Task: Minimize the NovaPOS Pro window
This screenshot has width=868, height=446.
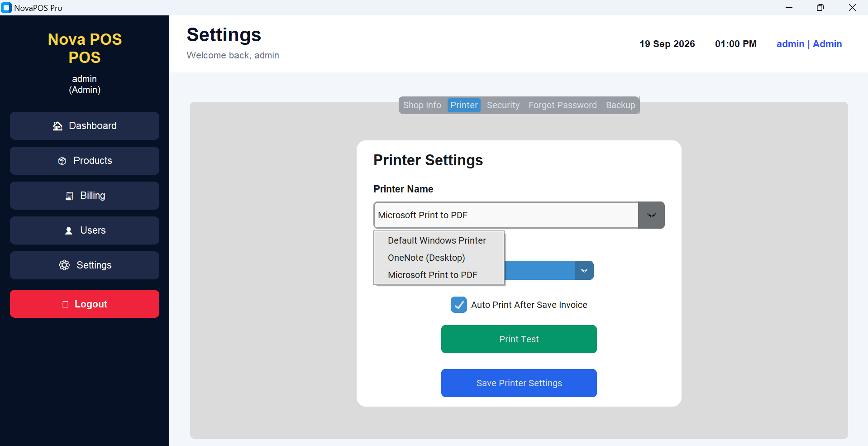Action: point(789,8)
